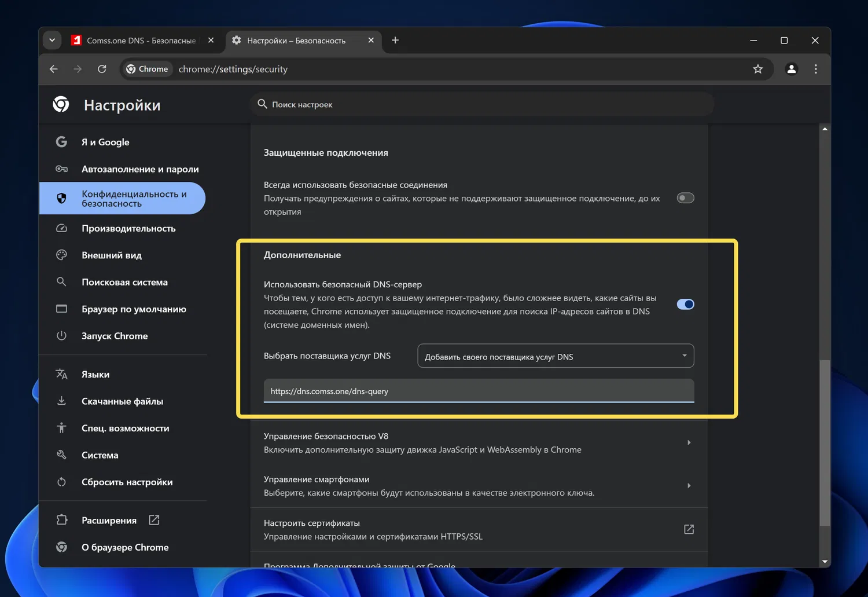Click the custom DNS URL field

[x=479, y=391]
